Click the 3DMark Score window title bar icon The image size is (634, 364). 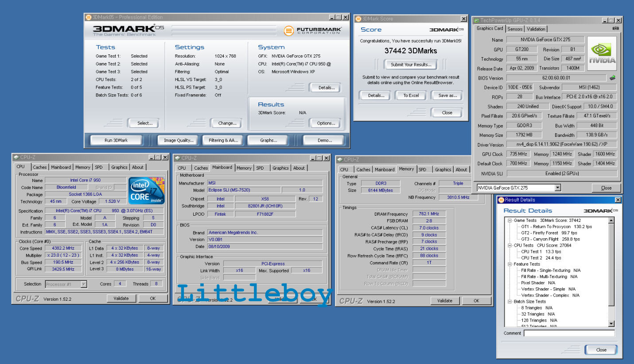click(x=358, y=19)
